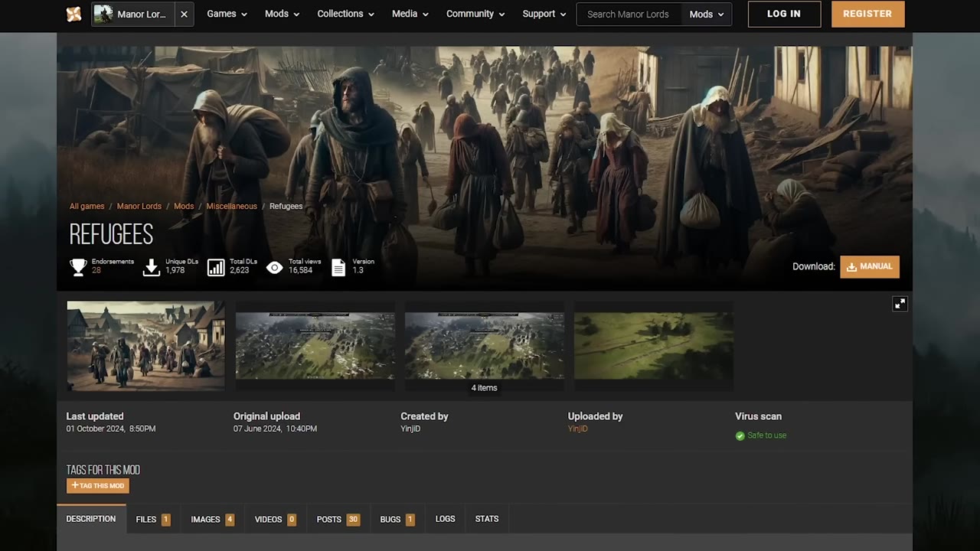Image resolution: width=980 pixels, height=551 pixels.
Task: Click the '01 October 2024, 8:50PM' date
Action: click(x=111, y=429)
